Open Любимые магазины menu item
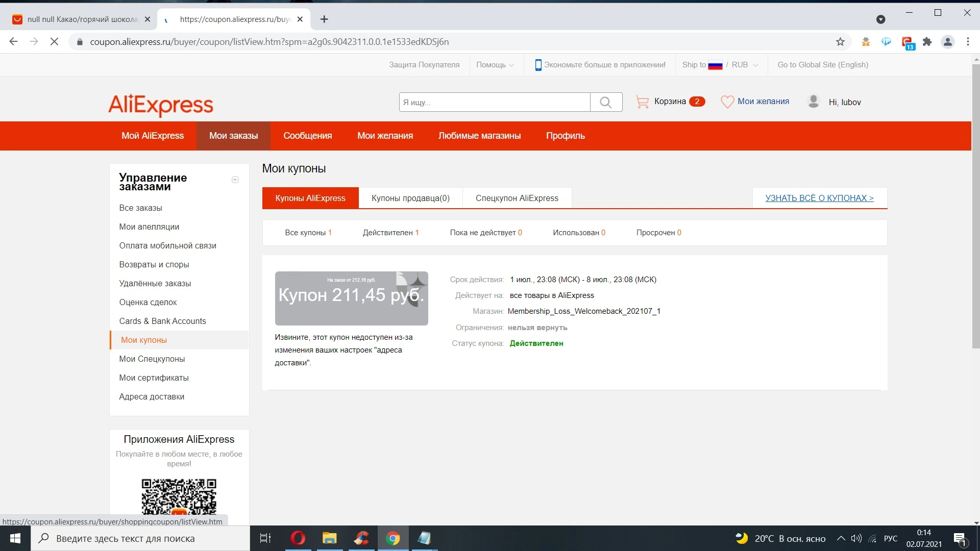The image size is (980, 551). click(479, 136)
